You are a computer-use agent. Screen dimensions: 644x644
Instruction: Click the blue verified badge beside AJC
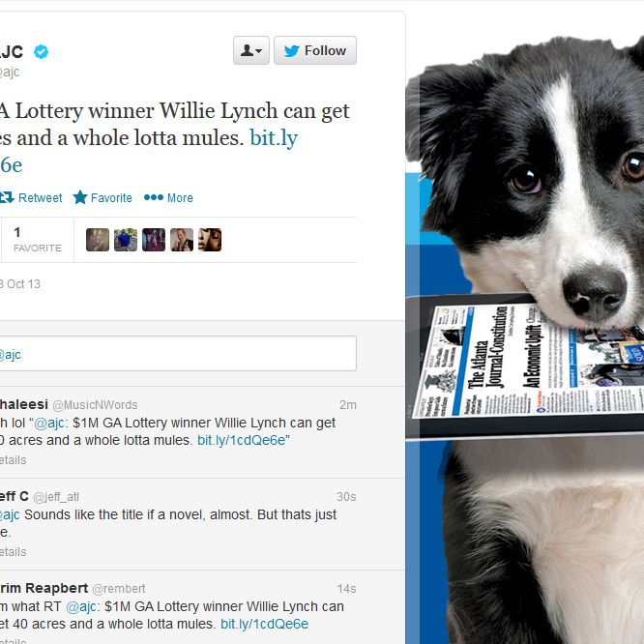(41, 52)
